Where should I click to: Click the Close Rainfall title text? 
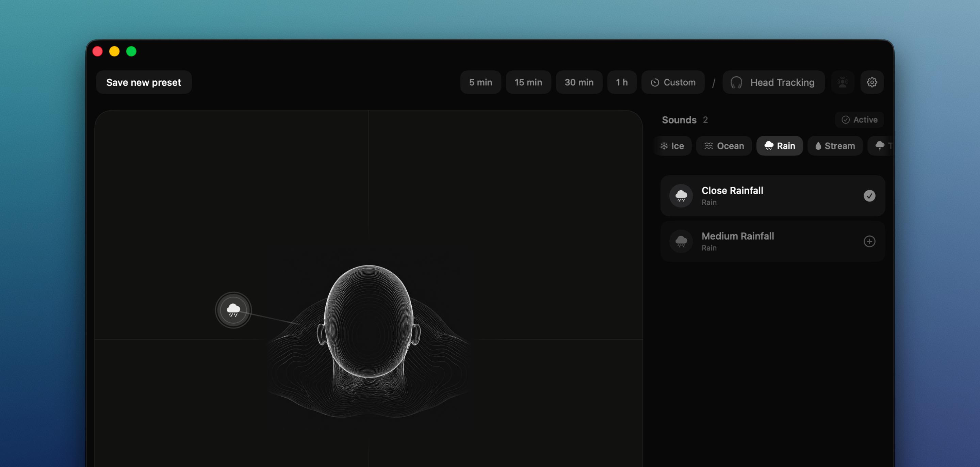(732, 190)
